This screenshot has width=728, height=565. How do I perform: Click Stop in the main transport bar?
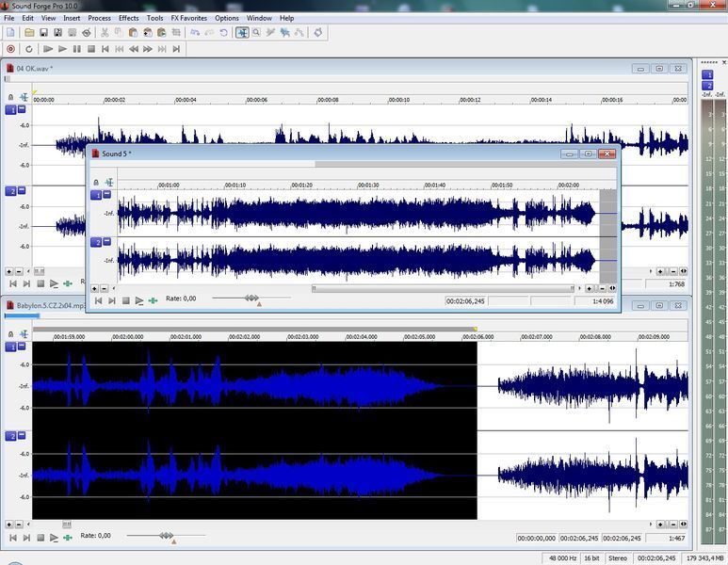[x=91, y=49]
